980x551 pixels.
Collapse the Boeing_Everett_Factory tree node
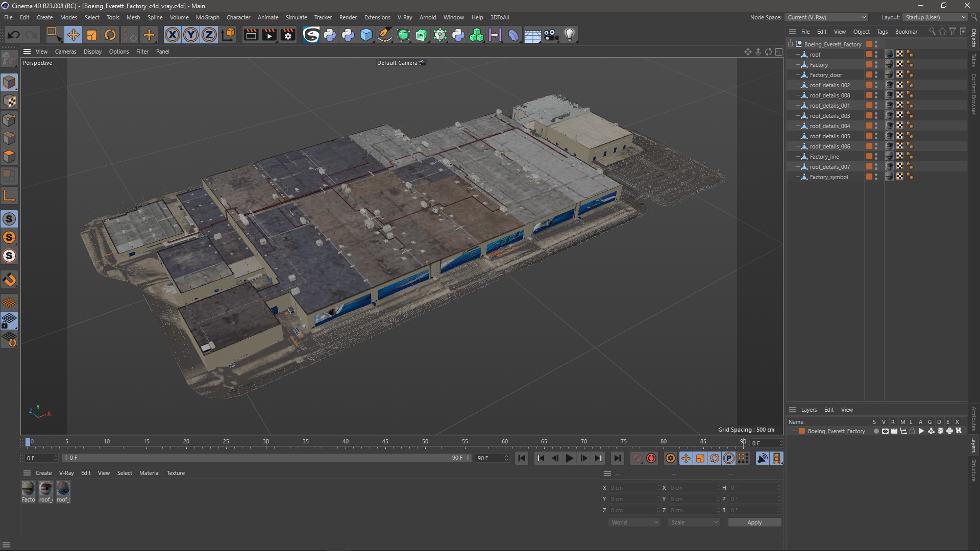(x=791, y=44)
